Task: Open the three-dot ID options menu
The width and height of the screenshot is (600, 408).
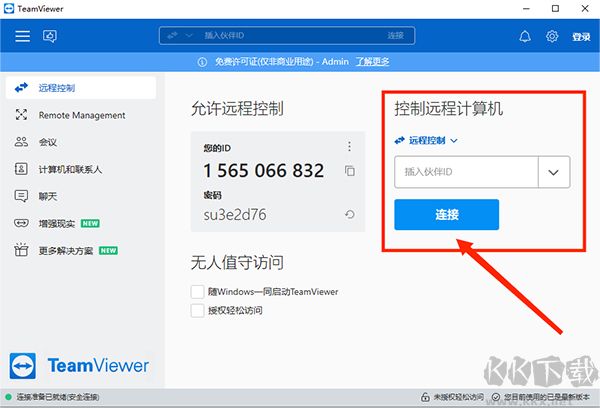Action: point(349,147)
